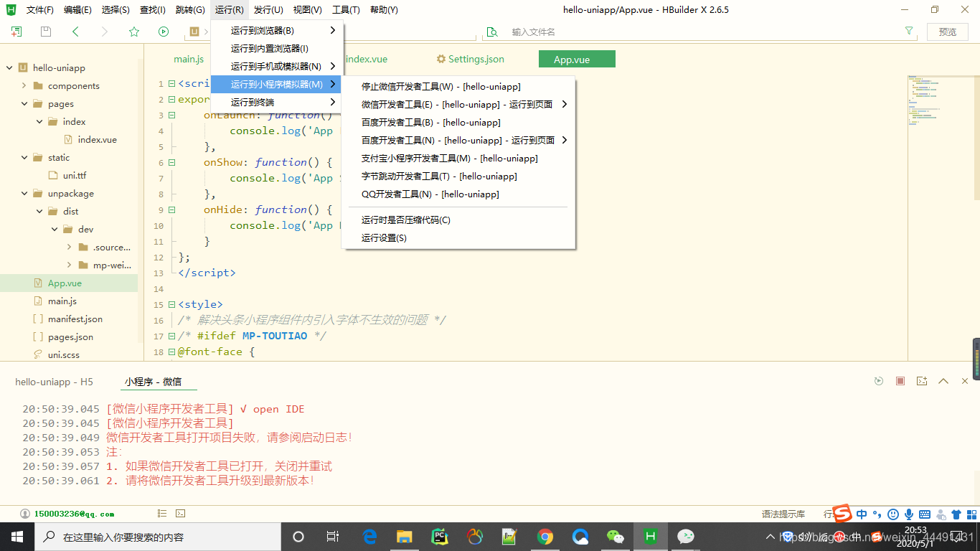Switch to the main.js editor tab
This screenshot has height=551, width=980.
tap(189, 60)
